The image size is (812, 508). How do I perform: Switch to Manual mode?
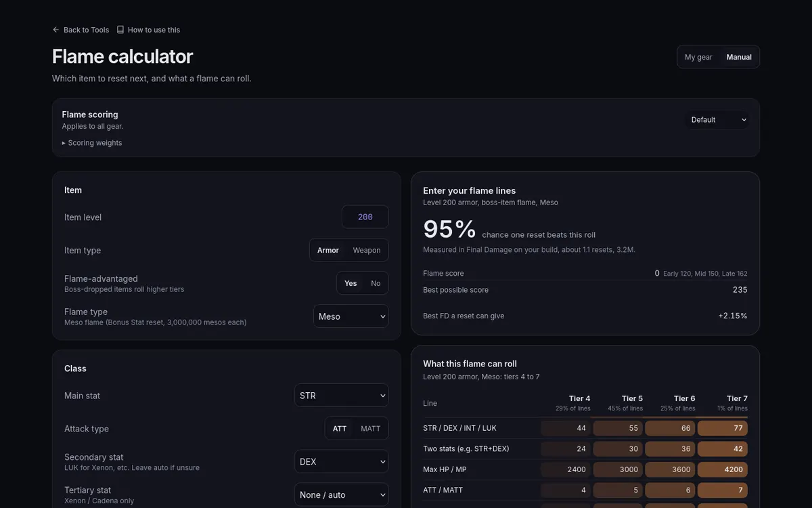click(x=739, y=57)
